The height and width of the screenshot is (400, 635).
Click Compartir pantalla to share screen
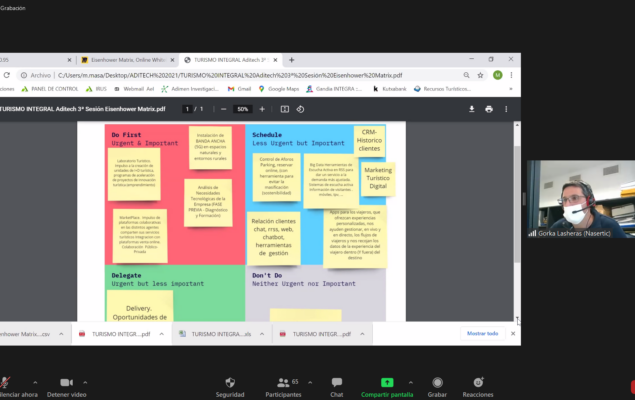pos(386,383)
